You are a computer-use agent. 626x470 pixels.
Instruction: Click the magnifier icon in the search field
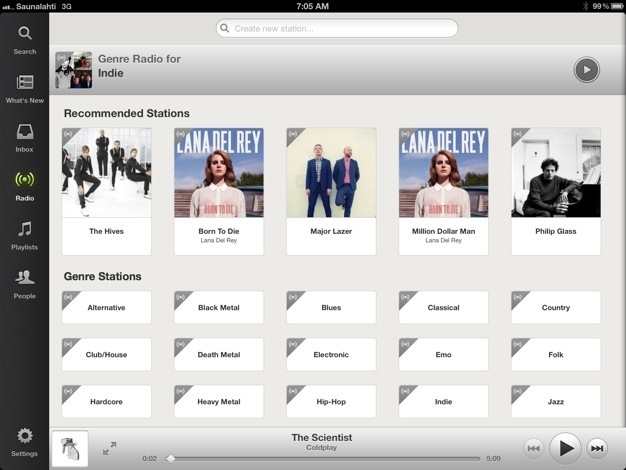(225, 28)
